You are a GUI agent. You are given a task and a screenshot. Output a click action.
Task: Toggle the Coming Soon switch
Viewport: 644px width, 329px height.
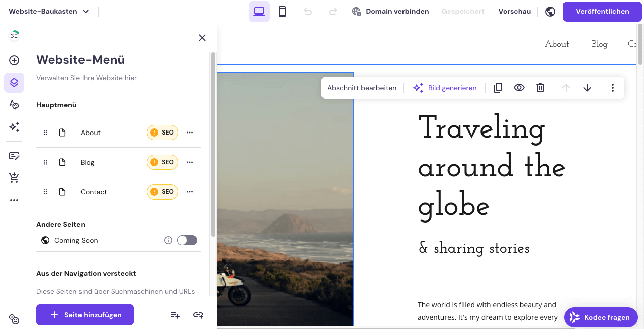click(187, 240)
